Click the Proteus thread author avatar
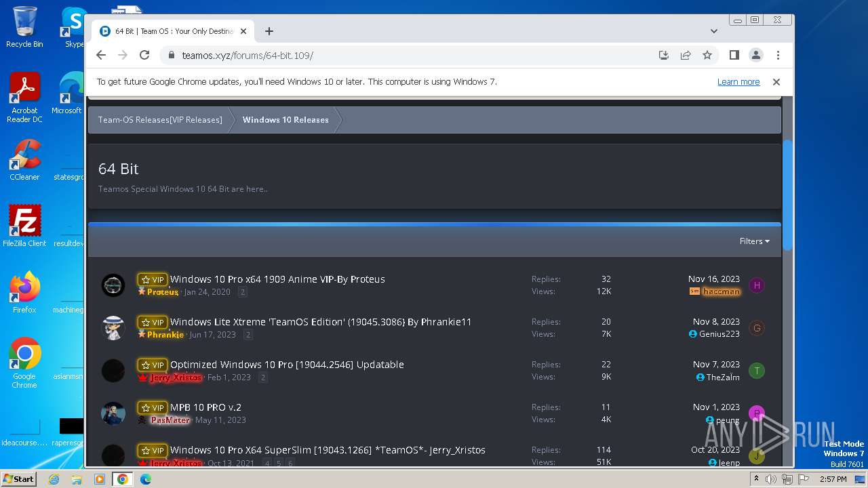Image resolution: width=868 pixels, height=488 pixels. coord(113,285)
